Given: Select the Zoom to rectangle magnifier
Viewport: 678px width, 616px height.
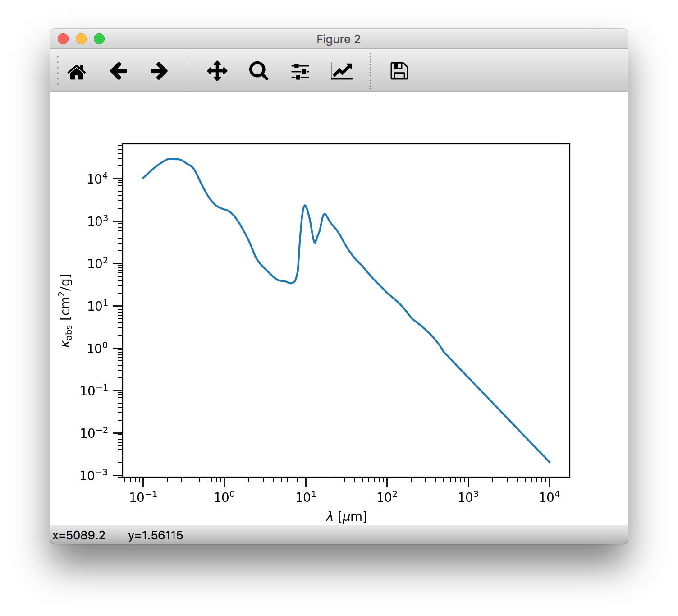Looking at the screenshot, I should click(259, 71).
